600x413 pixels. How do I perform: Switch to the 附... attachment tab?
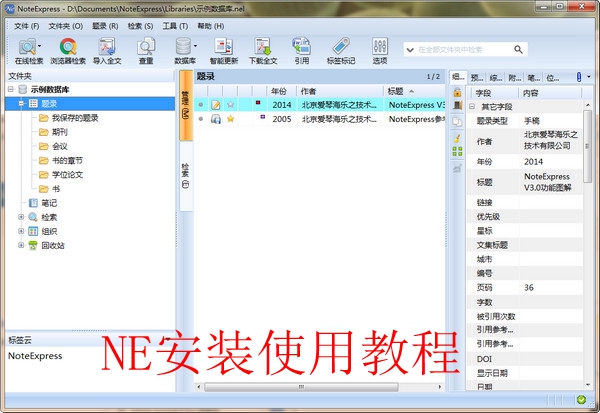pos(515,77)
